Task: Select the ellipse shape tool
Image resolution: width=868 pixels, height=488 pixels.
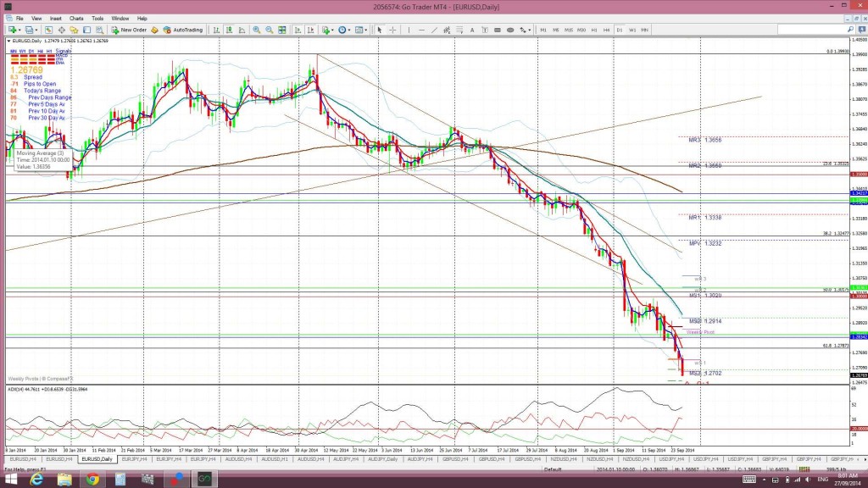Action: pos(510,30)
